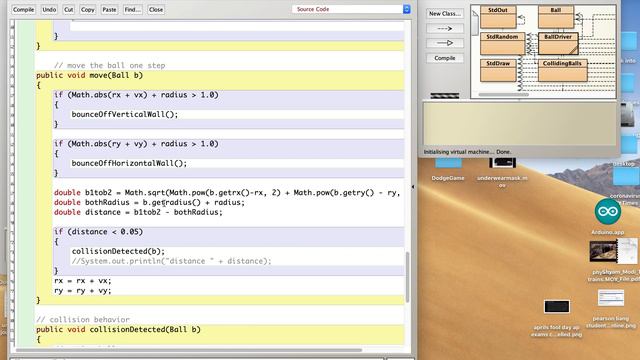Click 'if (Math.abs(ry + vy) + radius > 1.0)'

click(136, 144)
